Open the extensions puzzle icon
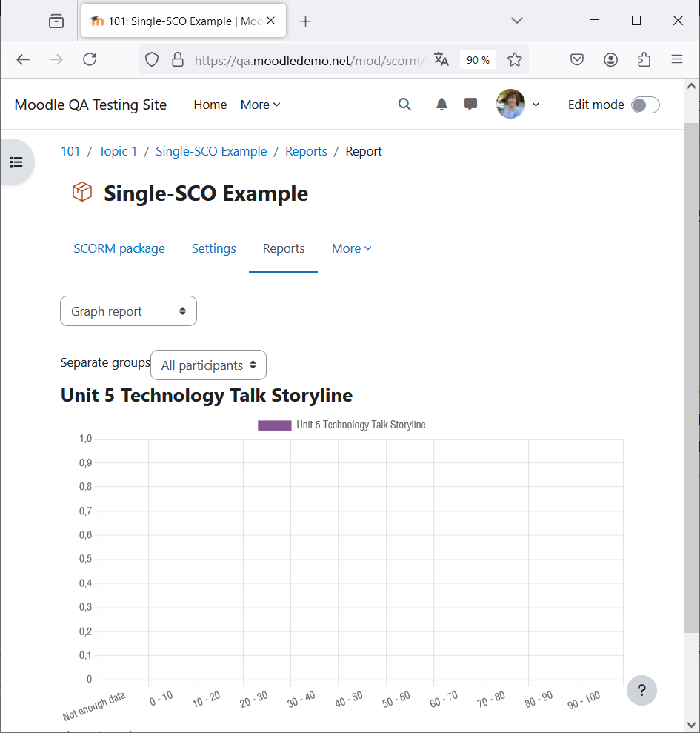This screenshot has height=733, width=700. pyautogui.click(x=644, y=59)
